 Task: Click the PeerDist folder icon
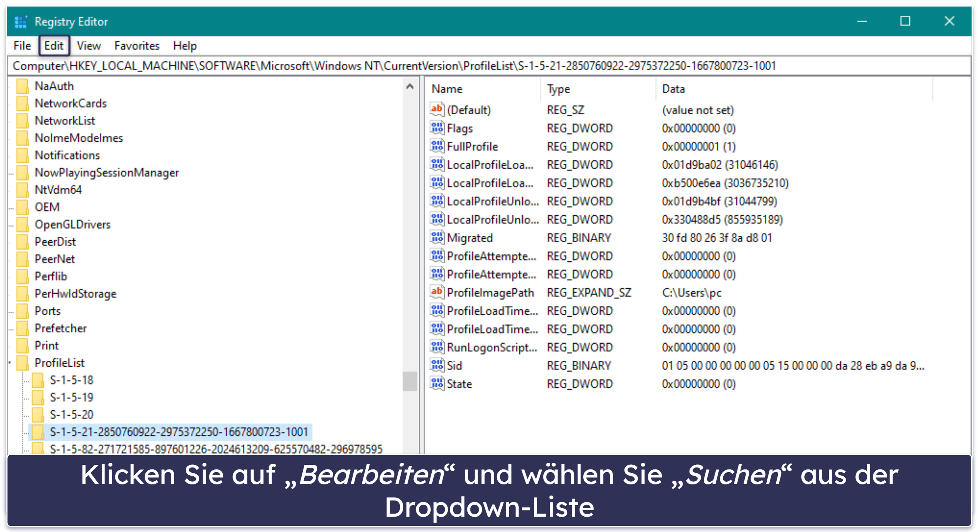[23, 242]
